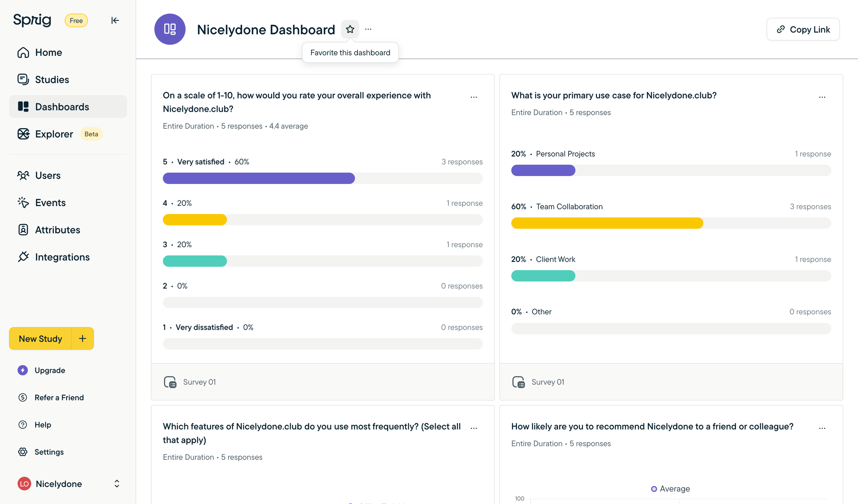Click the plus icon beside New Study
858x504 pixels.
tap(83, 338)
